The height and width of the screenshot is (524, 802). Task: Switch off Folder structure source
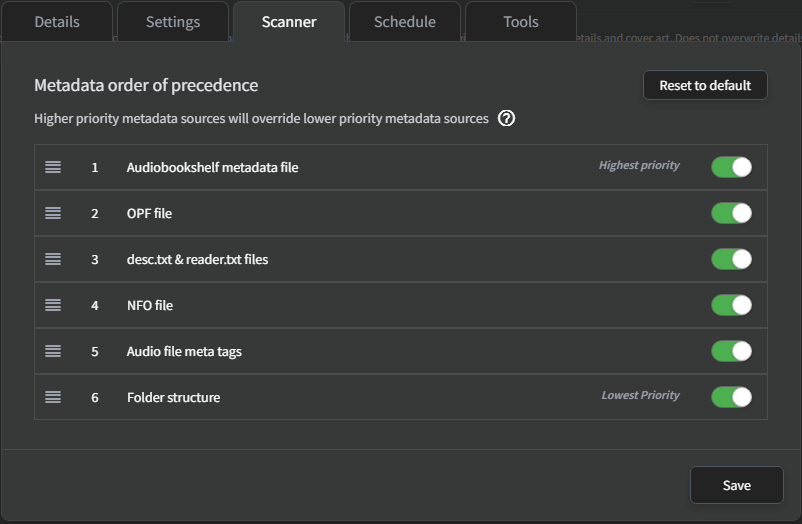(731, 397)
